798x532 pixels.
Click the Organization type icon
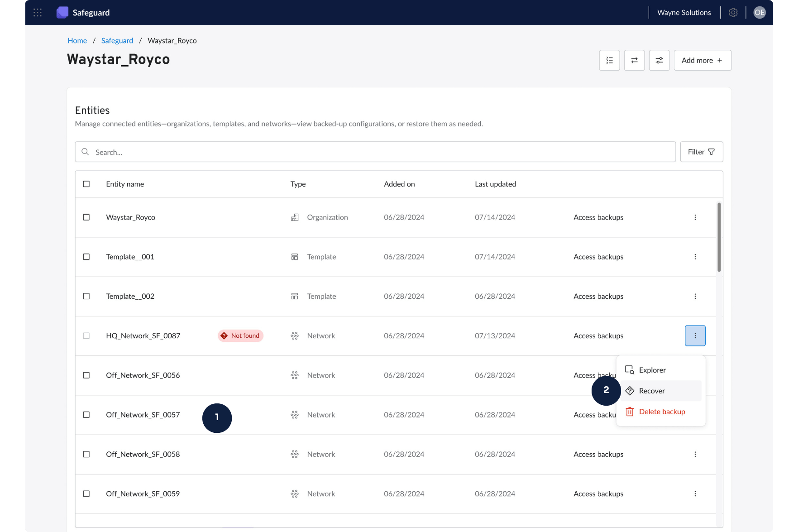point(295,217)
